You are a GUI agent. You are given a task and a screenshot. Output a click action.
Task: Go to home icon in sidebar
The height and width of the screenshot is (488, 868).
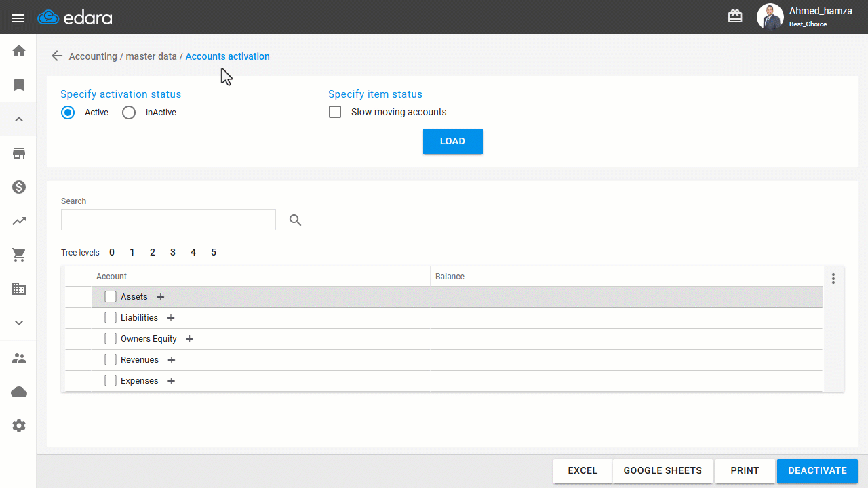[19, 51]
